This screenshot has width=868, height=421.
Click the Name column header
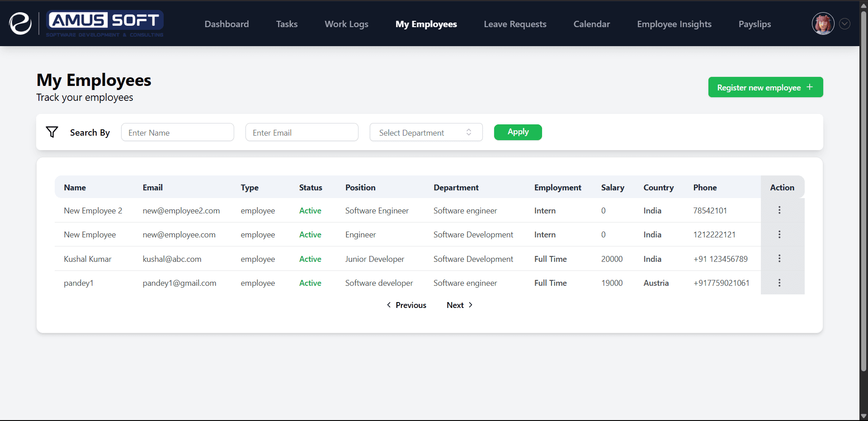[x=75, y=187]
